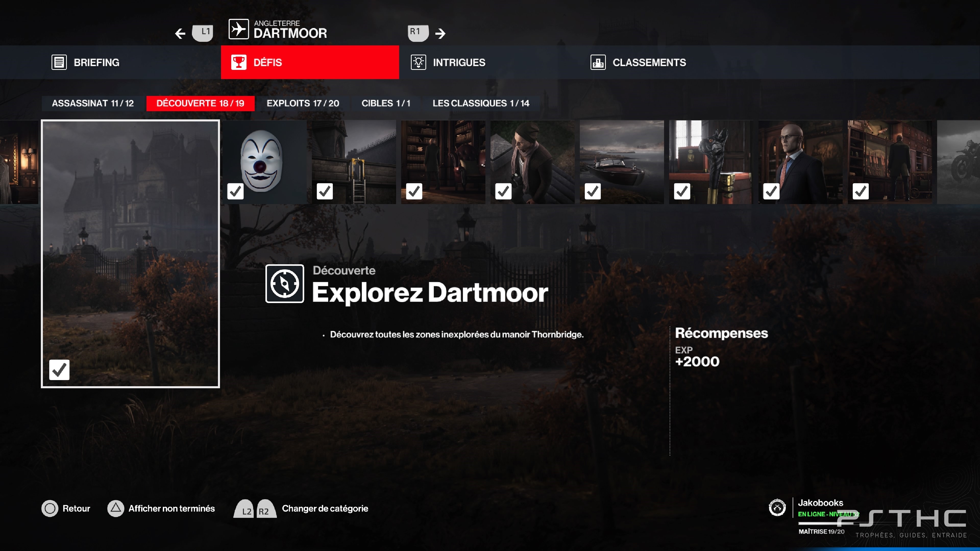The image size is (980, 551).
Task: Click the +2000 EXP reward value
Action: point(697,362)
